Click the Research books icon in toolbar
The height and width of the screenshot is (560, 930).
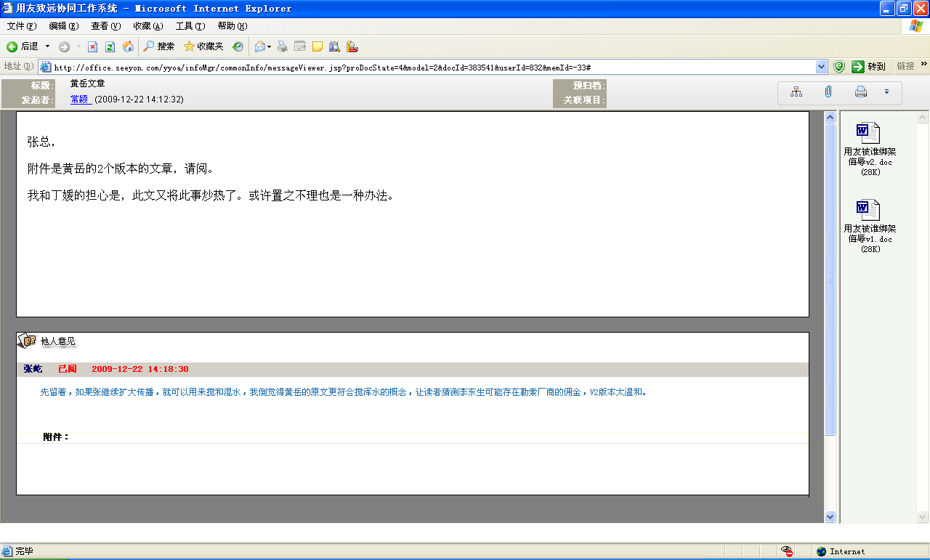(x=334, y=46)
